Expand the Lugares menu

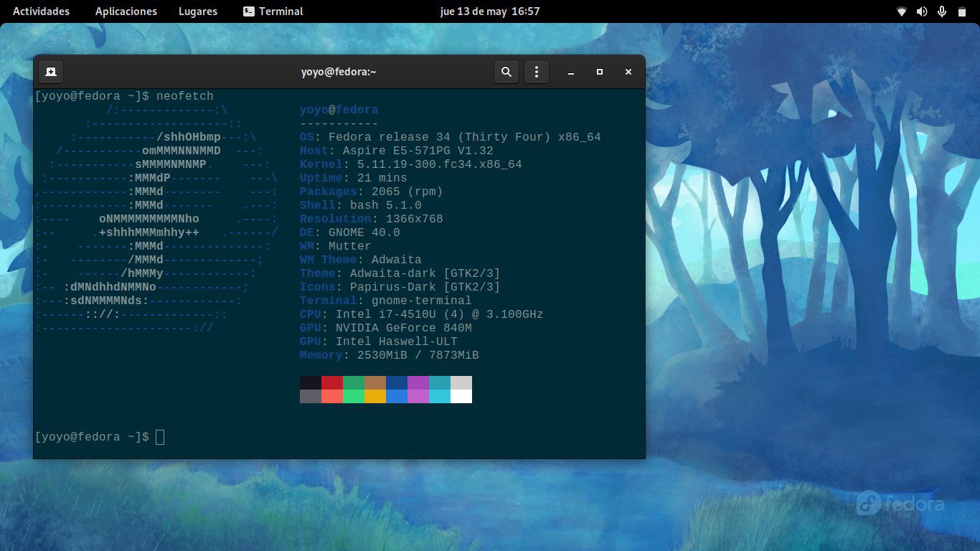pyautogui.click(x=198, y=11)
